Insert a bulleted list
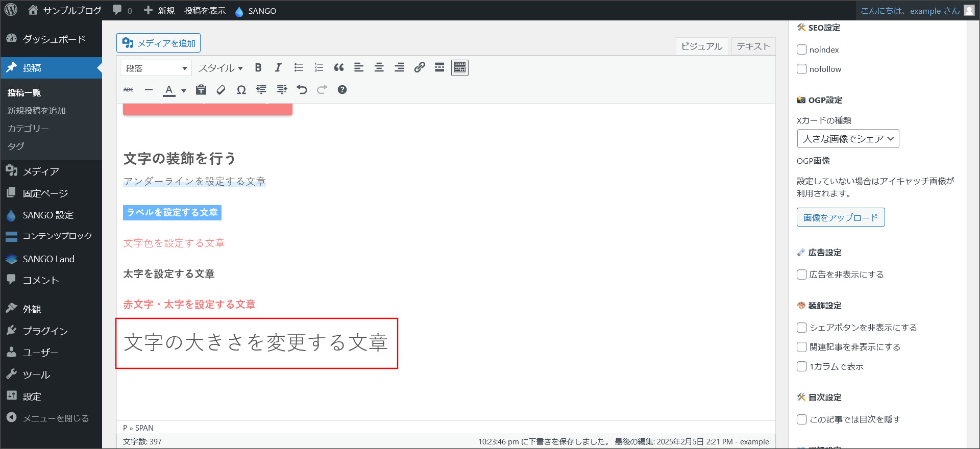This screenshot has height=449, width=980. [x=299, y=68]
